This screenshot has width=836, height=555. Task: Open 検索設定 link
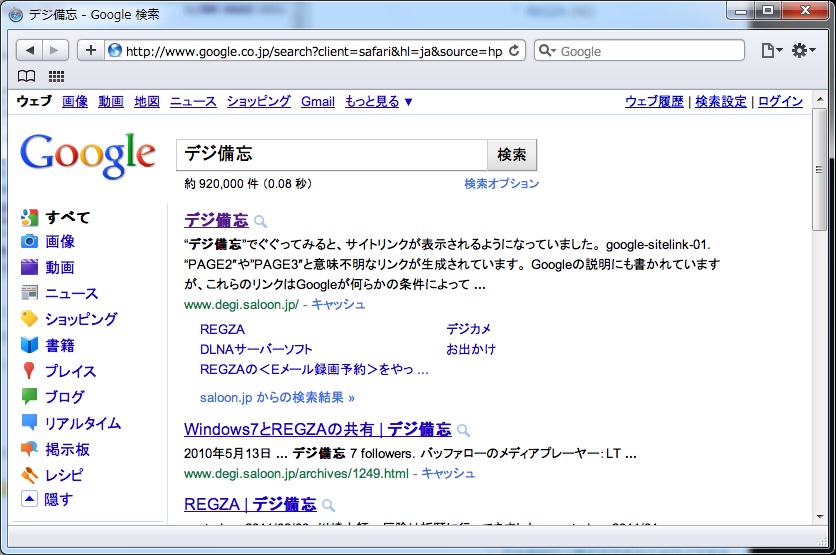coord(721,101)
